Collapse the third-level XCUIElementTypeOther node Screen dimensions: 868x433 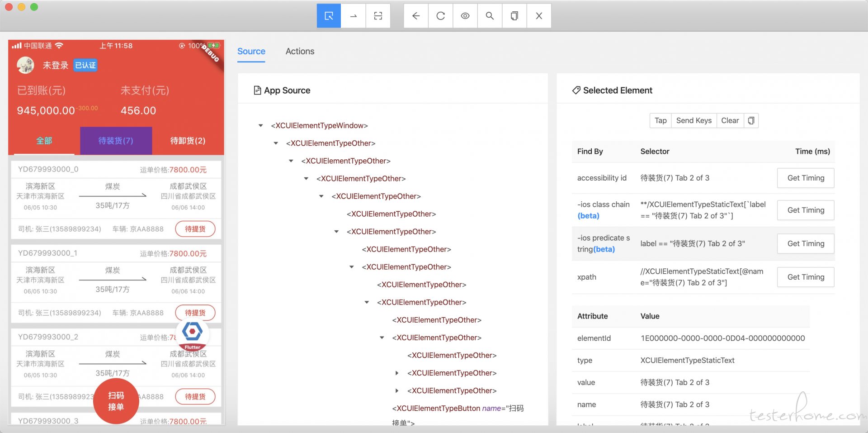[291, 161]
